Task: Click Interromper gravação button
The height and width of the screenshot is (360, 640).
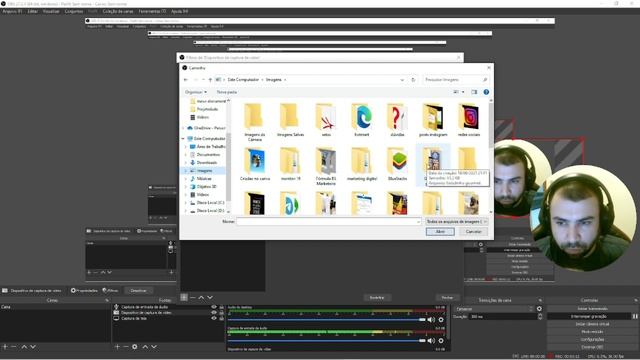Action: [x=589, y=316]
